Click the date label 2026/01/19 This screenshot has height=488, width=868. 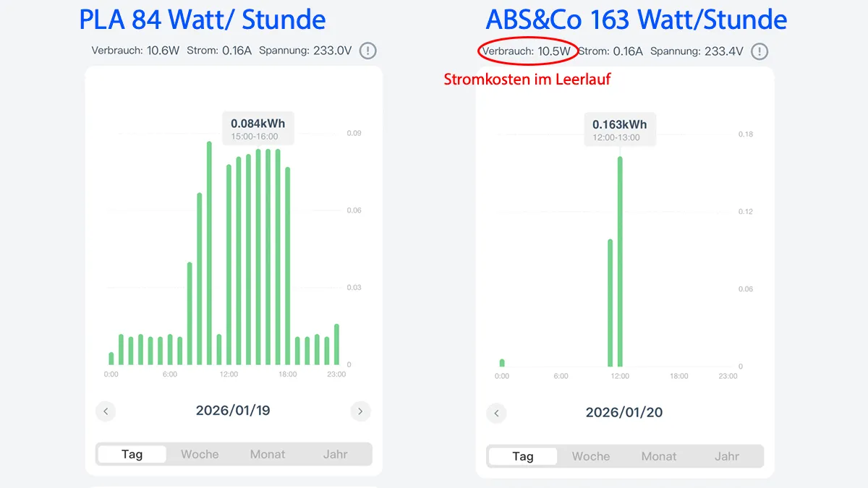coord(233,411)
